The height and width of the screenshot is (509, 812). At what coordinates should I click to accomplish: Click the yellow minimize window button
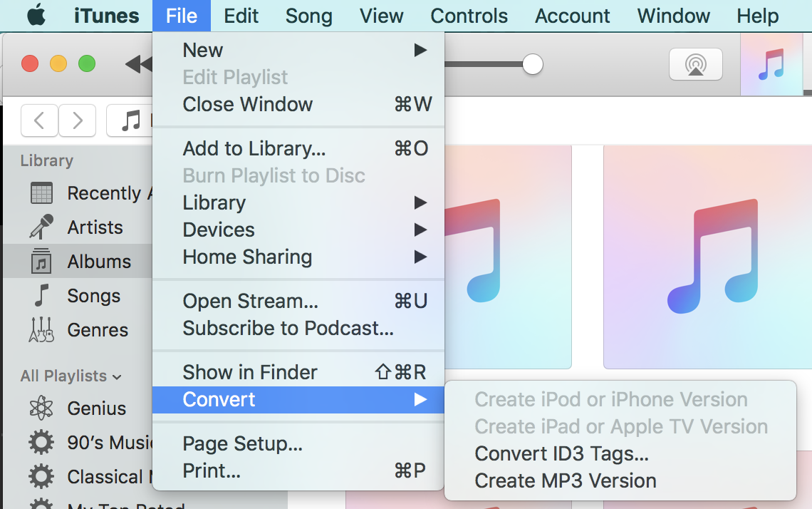point(58,63)
